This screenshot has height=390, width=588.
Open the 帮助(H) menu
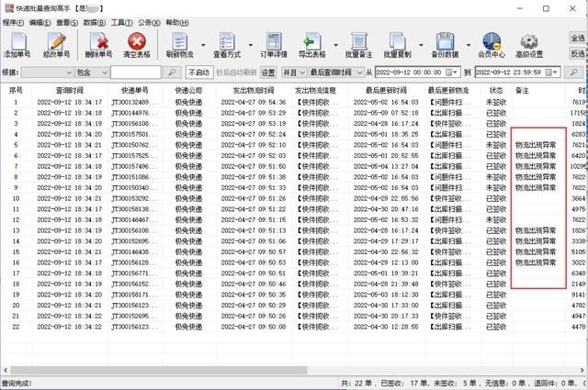pos(177,23)
